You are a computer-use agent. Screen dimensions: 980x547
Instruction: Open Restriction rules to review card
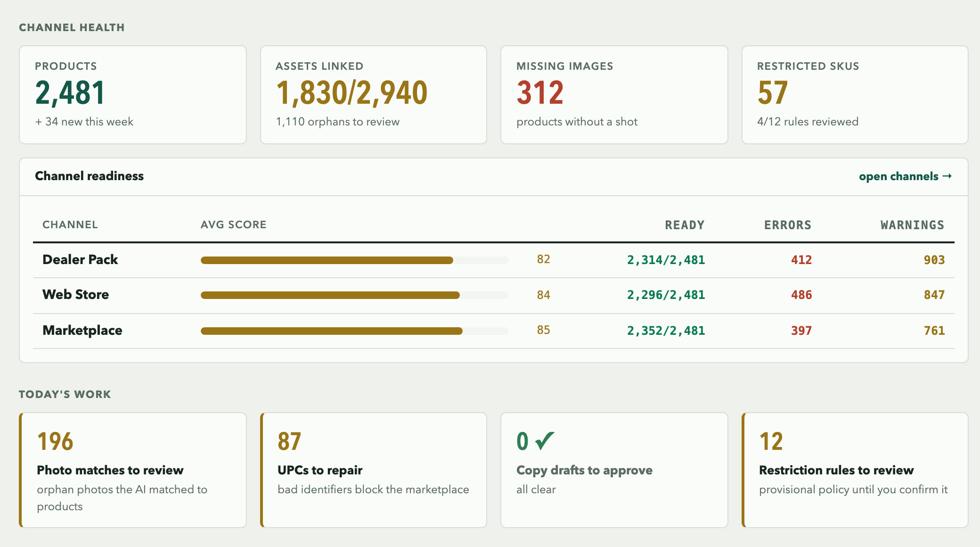point(855,470)
